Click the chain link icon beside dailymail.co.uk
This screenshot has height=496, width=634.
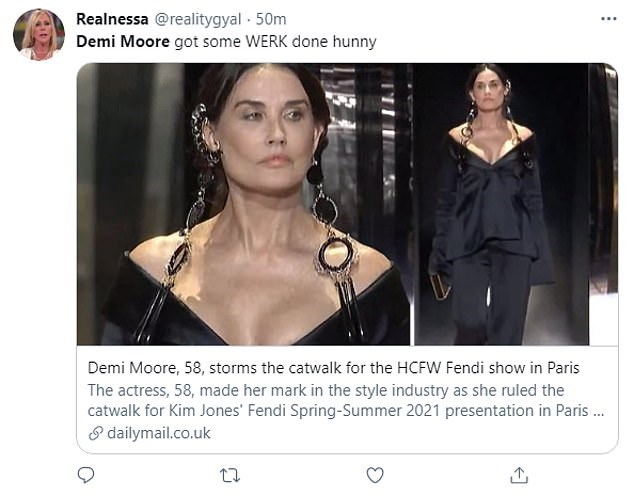94,433
